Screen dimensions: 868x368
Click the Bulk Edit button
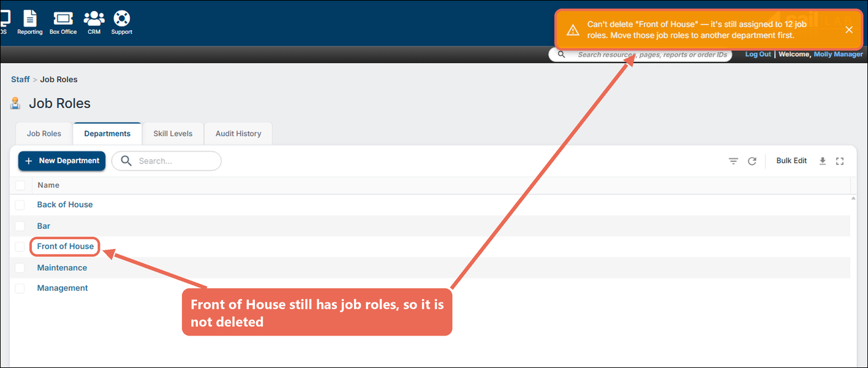(x=791, y=161)
